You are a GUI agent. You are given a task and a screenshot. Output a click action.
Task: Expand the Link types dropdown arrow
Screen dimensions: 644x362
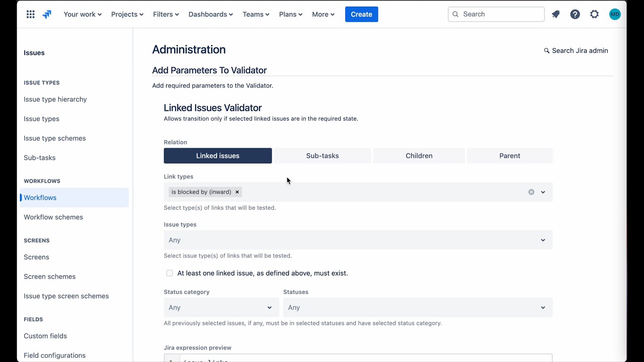[543, 192]
